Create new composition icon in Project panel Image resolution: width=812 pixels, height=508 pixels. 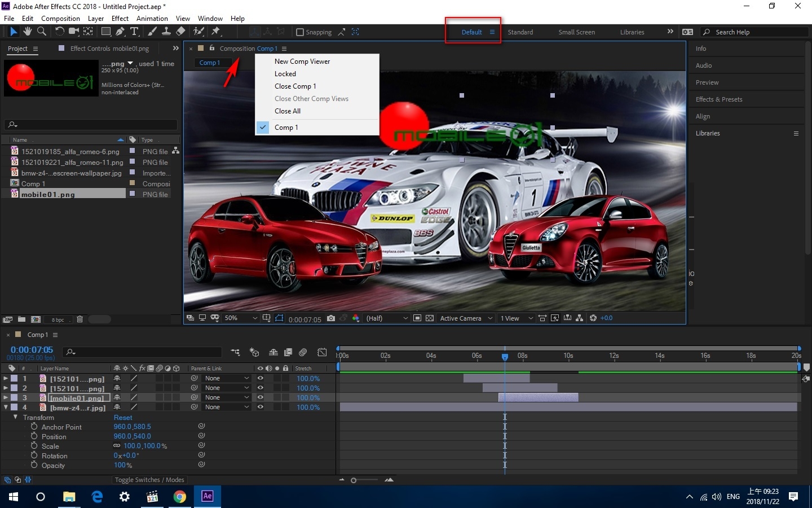click(36, 319)
